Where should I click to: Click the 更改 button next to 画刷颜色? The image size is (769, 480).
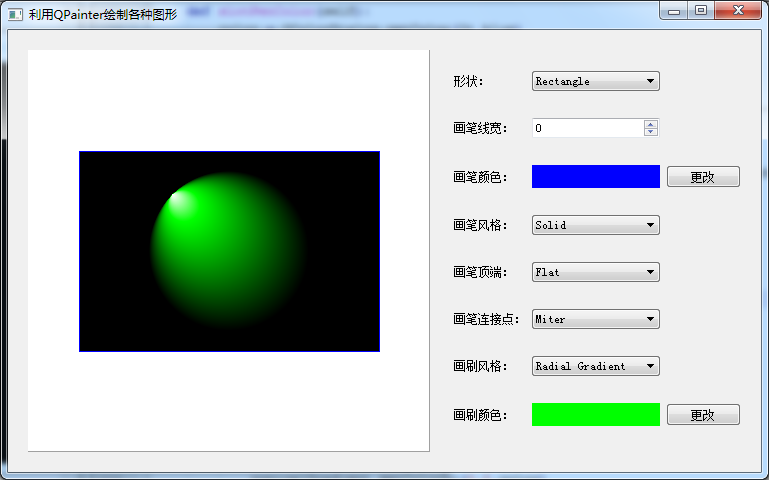click(703, 415)
